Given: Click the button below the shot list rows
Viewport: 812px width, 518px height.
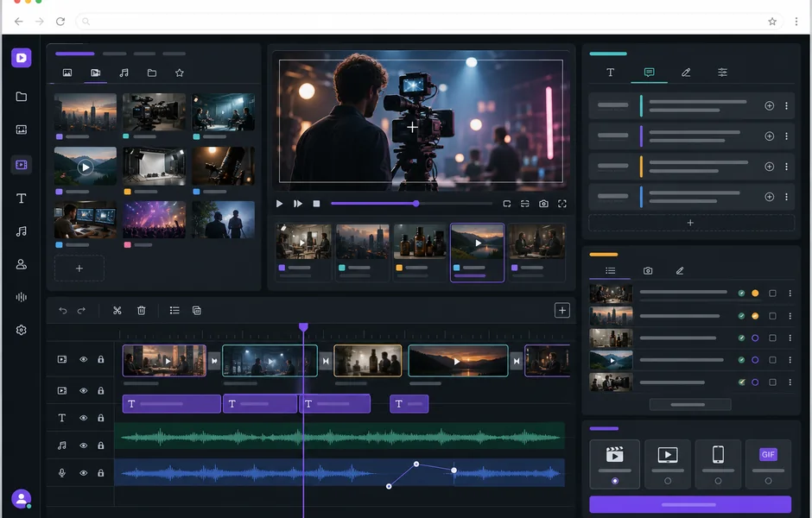Looking at the screenshot, I should pyautogui.click(x=690, y=404).
